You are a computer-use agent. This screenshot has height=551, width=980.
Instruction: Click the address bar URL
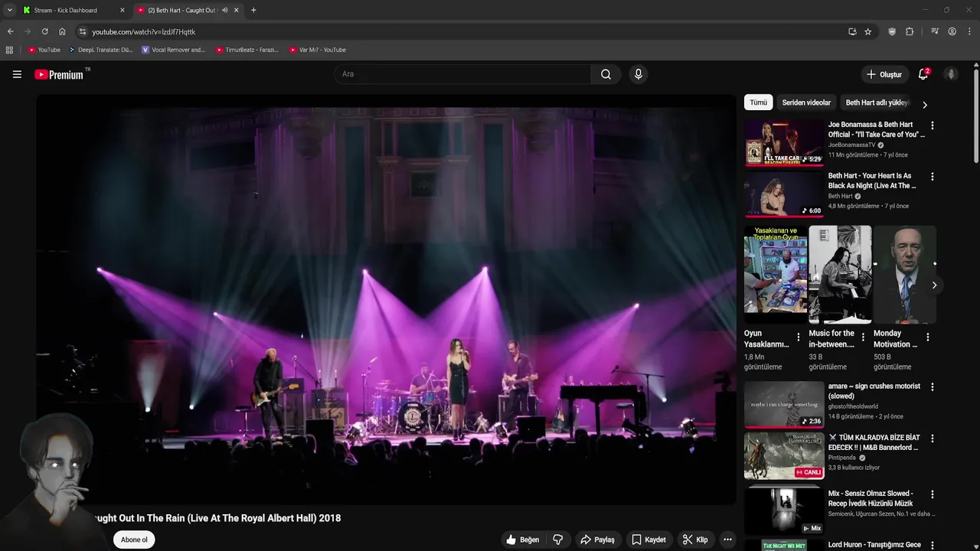[x=144, y=32]
